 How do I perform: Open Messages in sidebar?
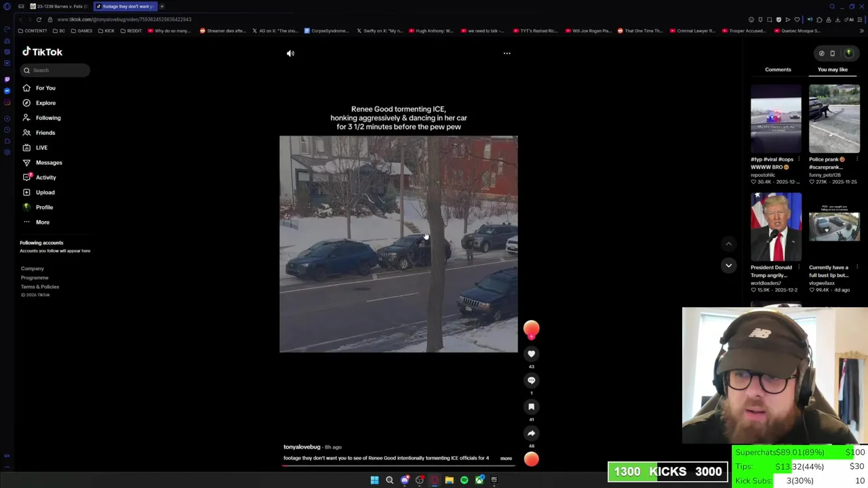tap(49, 163)
